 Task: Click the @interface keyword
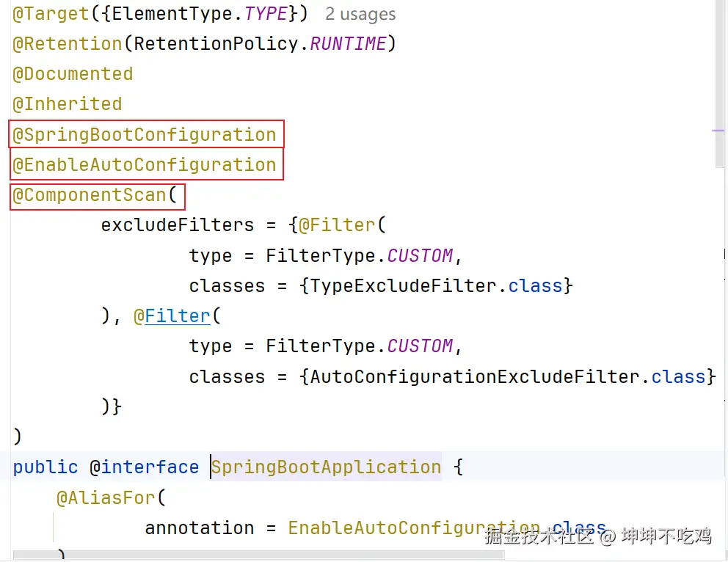coord(145,467)
